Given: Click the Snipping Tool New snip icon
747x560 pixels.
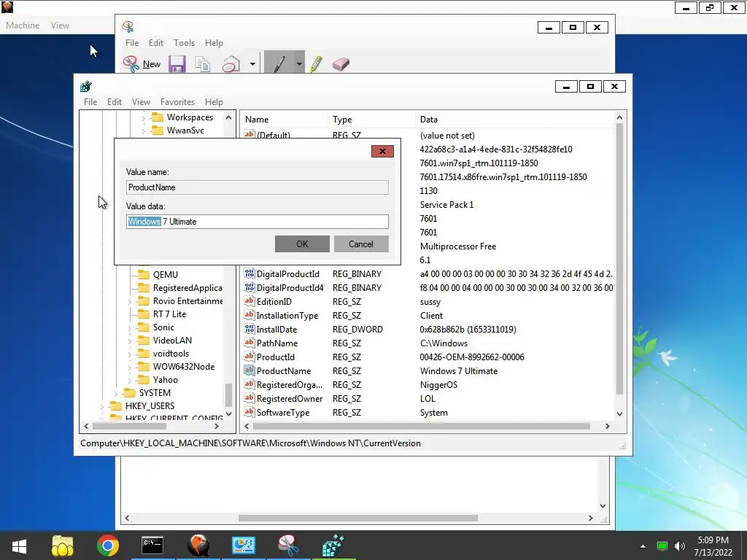Looking at the screenshot, I should coord(131,64).
